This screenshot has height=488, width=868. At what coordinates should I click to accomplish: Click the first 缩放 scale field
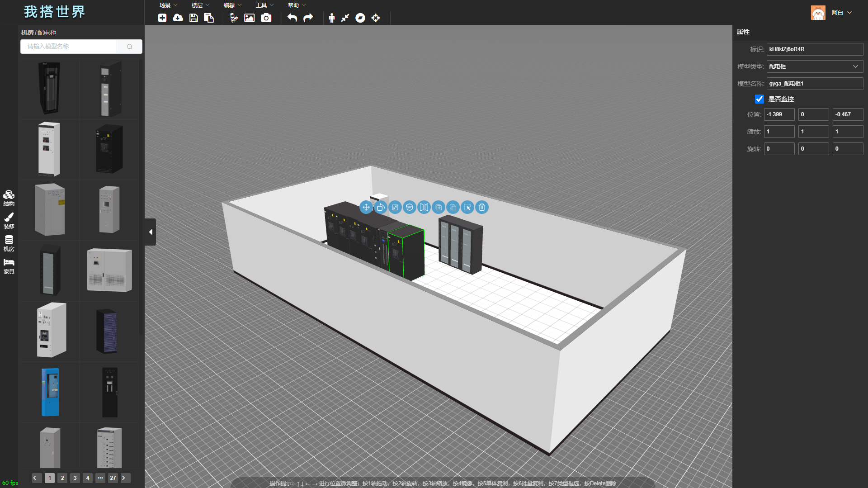click(779, 132)
